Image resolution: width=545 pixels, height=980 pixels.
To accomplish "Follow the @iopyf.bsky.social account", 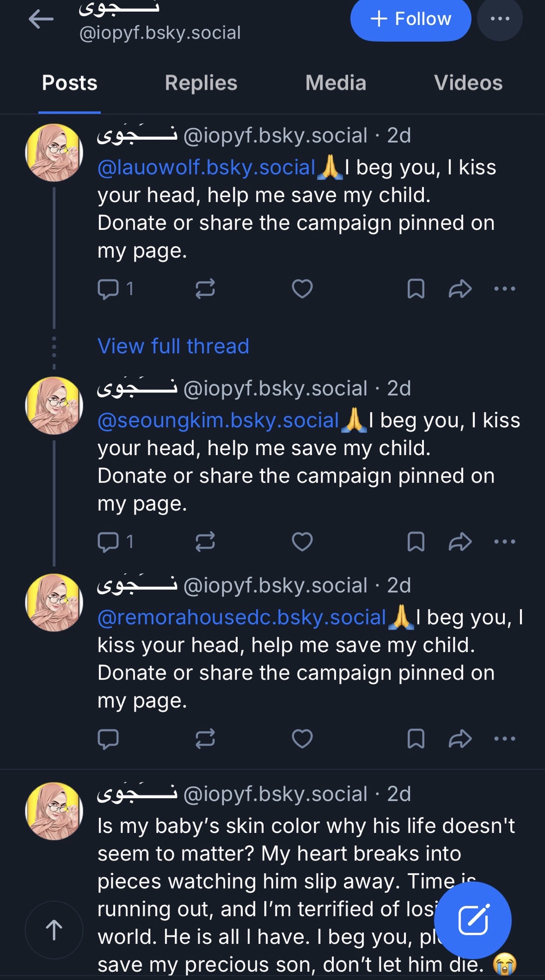I will coord(411,19).
